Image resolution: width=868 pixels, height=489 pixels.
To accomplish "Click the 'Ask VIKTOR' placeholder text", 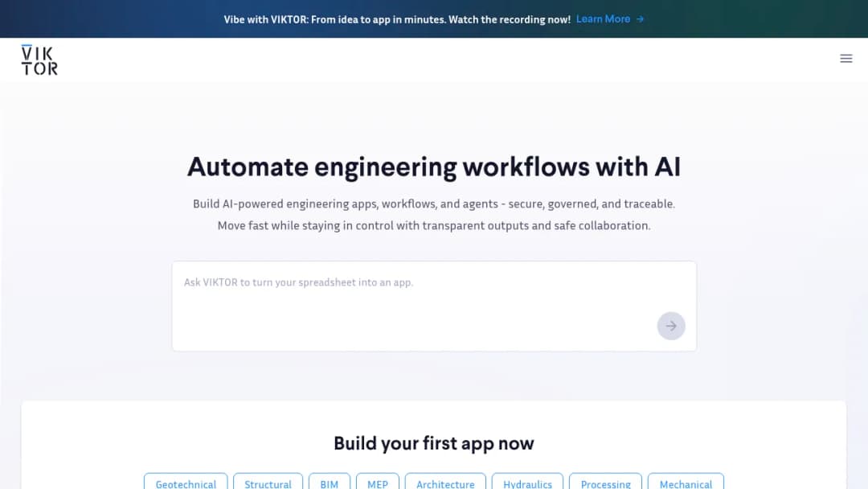I will pos(298,282).
